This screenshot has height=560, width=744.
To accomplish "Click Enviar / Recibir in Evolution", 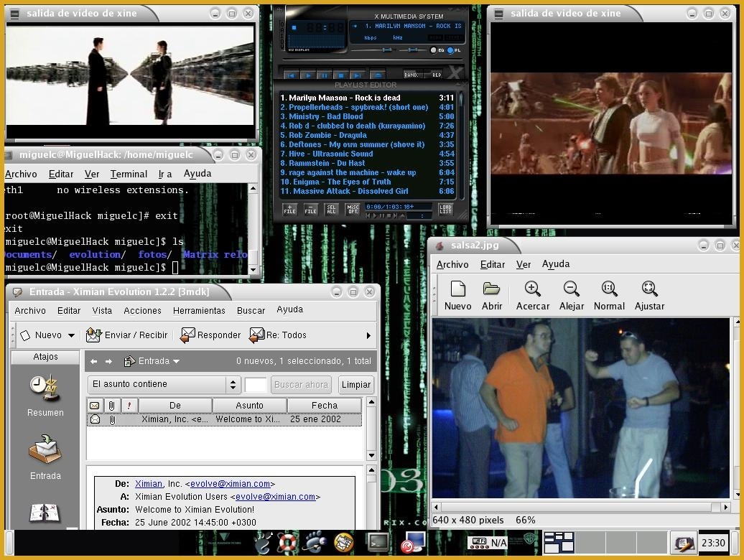I will click(x=126, y=335).
